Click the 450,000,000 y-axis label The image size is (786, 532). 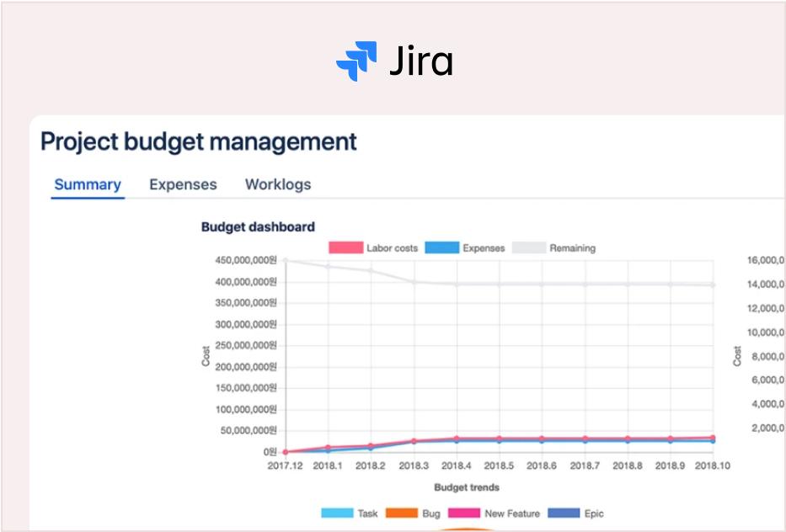point(246,260)
